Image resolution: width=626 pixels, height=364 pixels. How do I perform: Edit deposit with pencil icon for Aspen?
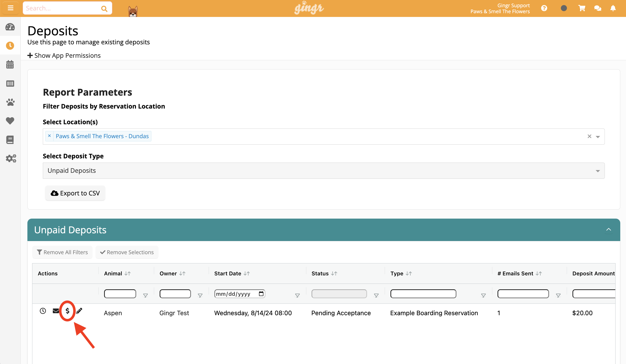coord(79,311)
